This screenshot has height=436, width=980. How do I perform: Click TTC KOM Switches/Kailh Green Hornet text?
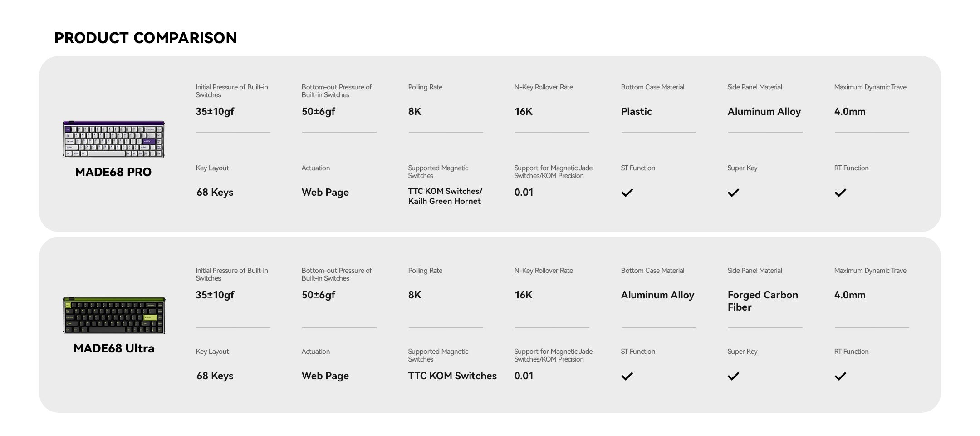tap(445, 196)
